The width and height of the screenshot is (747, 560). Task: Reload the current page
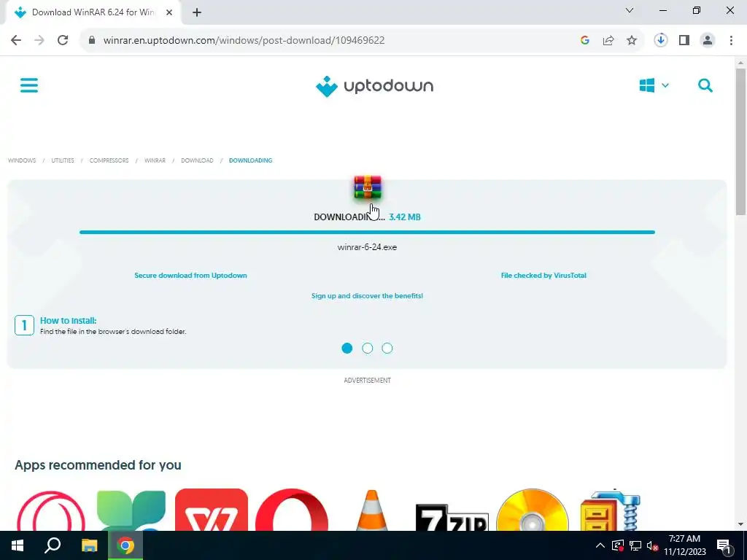[x=63, y=41]
